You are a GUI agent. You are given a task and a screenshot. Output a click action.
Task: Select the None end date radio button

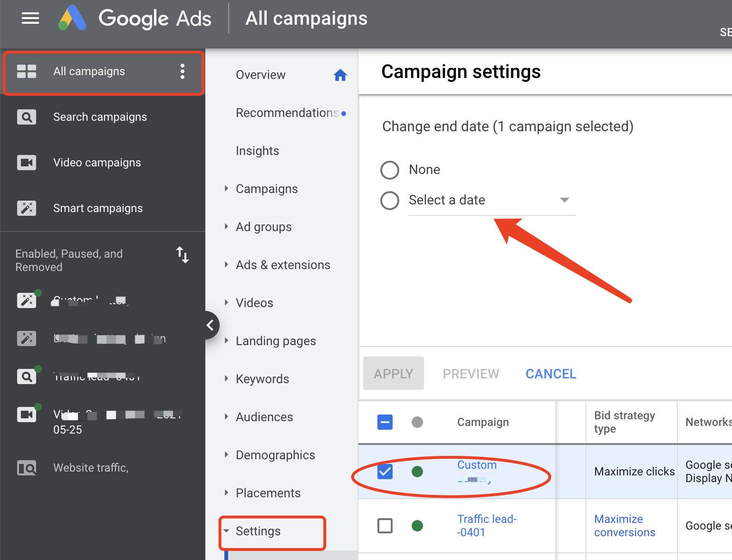click(390, 170)
